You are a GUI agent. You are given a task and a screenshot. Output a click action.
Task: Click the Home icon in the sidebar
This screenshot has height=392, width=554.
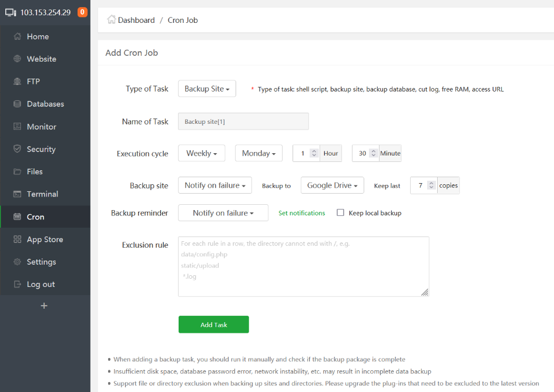coord(17,36)
